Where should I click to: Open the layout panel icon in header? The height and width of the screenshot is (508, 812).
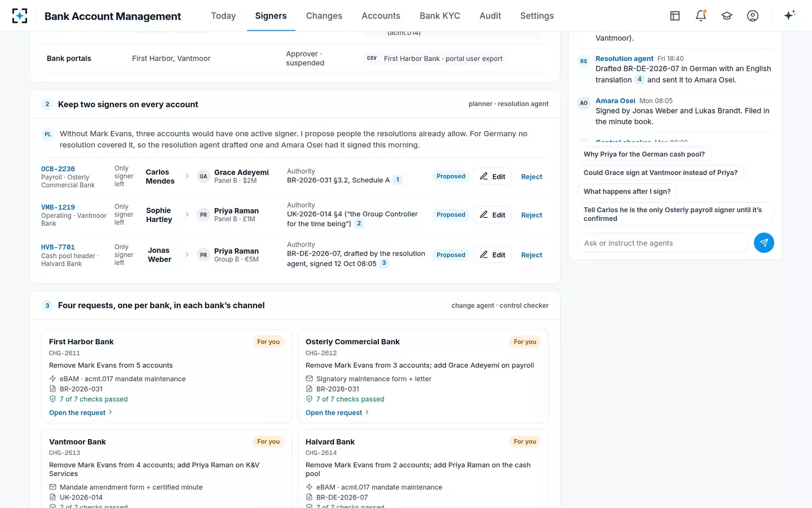pyautogui.click(x=675, y=16)
